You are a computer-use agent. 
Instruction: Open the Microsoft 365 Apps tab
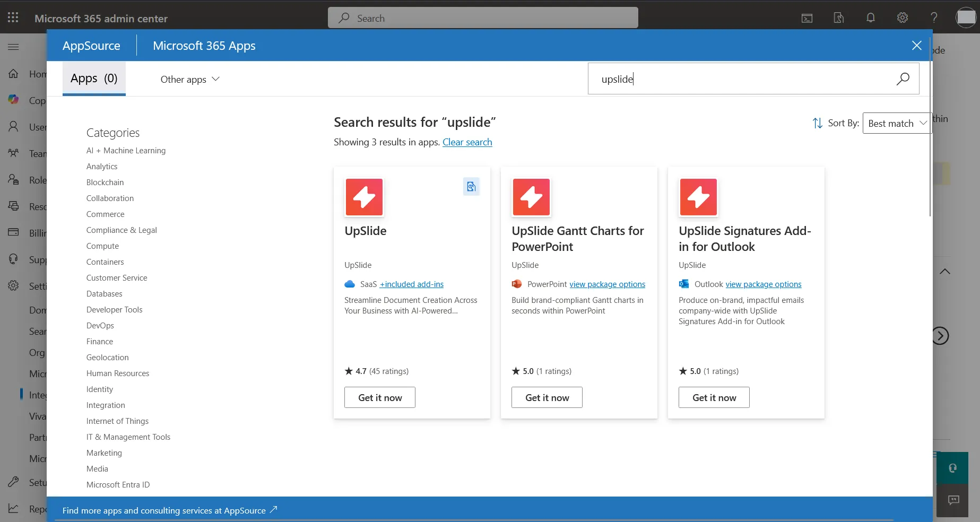[x=204, y=46]
